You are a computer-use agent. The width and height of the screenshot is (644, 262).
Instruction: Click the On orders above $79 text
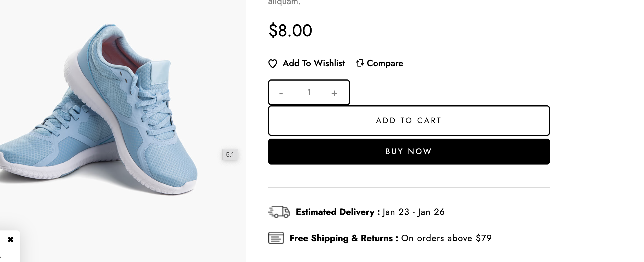tap(446, 238)
